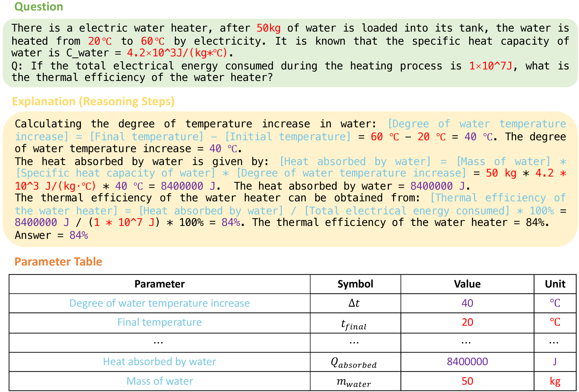
Task: Click 'Mass of water' in the parameter table
Action: click(159, 381)
